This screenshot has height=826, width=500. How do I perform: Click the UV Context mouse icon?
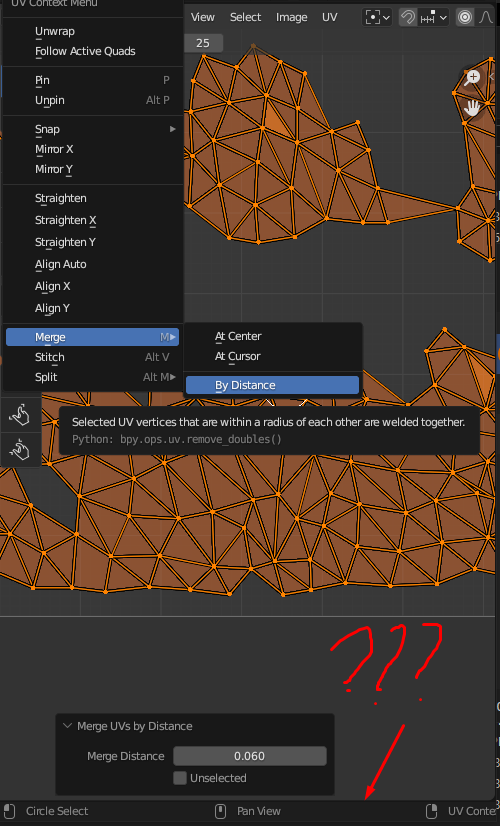[x=432, y=811]
